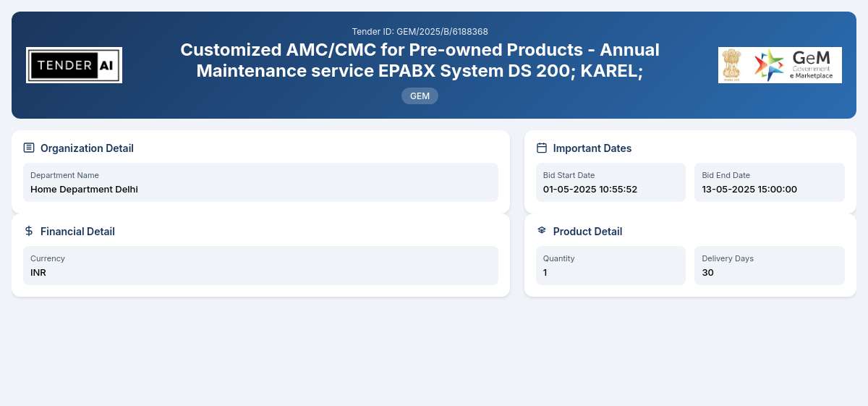Select the Tender ID text in the header
Image resolution: width=868 pixels, height=406 pixels.
(x=420, y=31)
